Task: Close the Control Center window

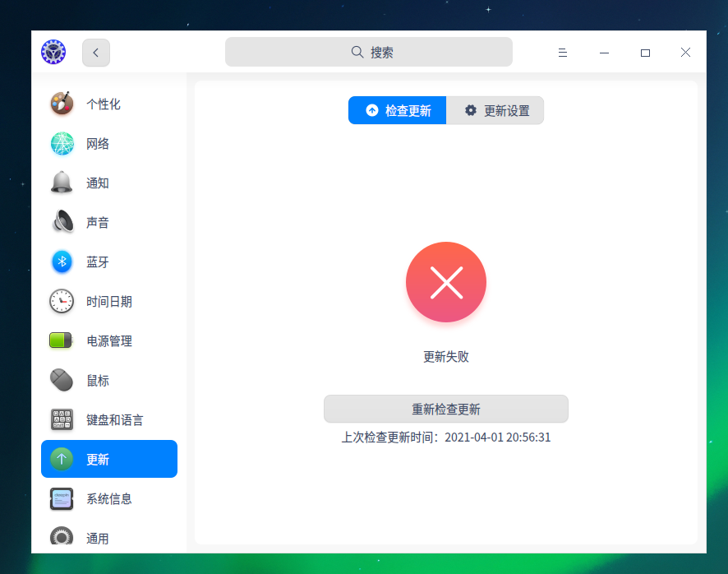Action: [x=686, y=53]
